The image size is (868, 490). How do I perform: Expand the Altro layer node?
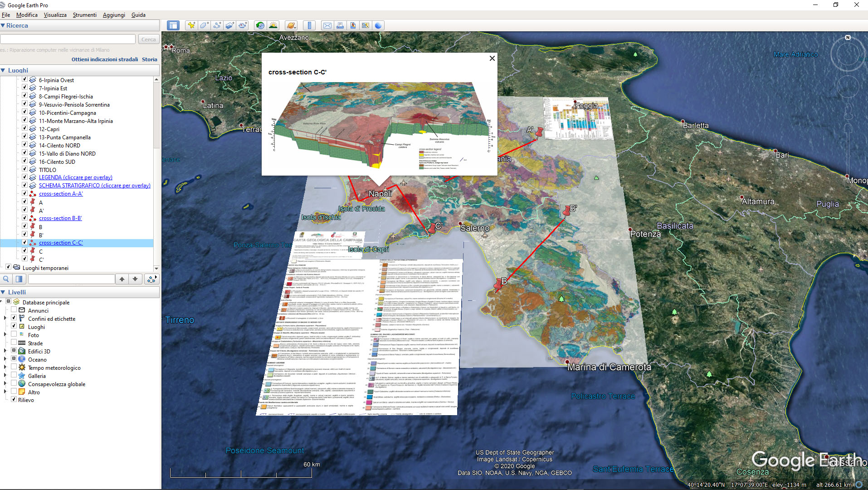[5, 392]
